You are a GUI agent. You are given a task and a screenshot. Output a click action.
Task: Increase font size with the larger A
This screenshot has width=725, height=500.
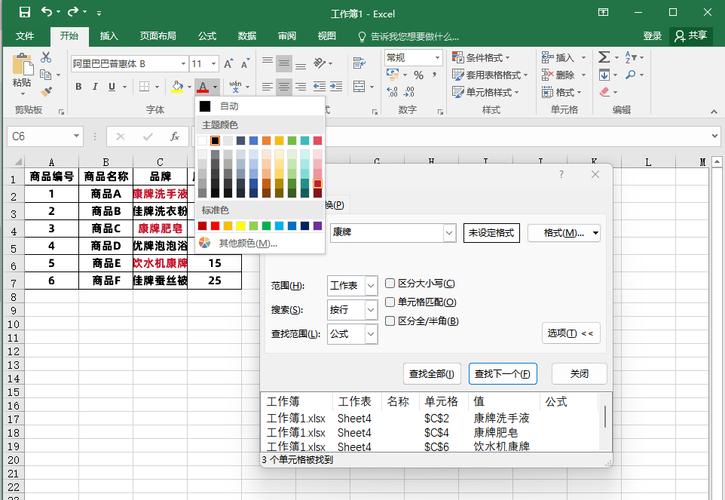click(228, 63)
